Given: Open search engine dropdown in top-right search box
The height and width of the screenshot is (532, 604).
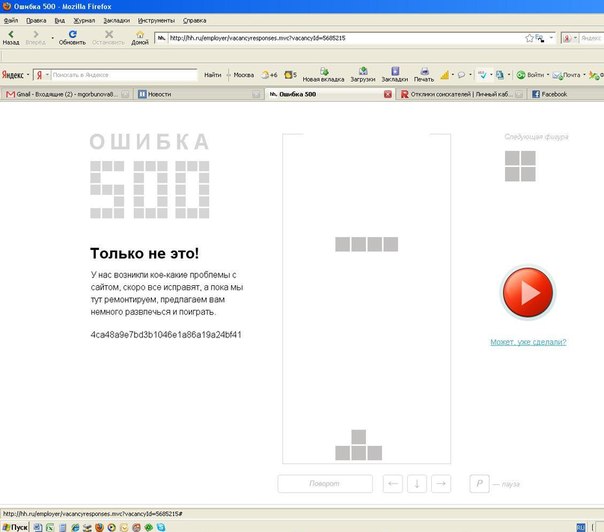Looking at the screenshot, I should click(x=575, y=38).
